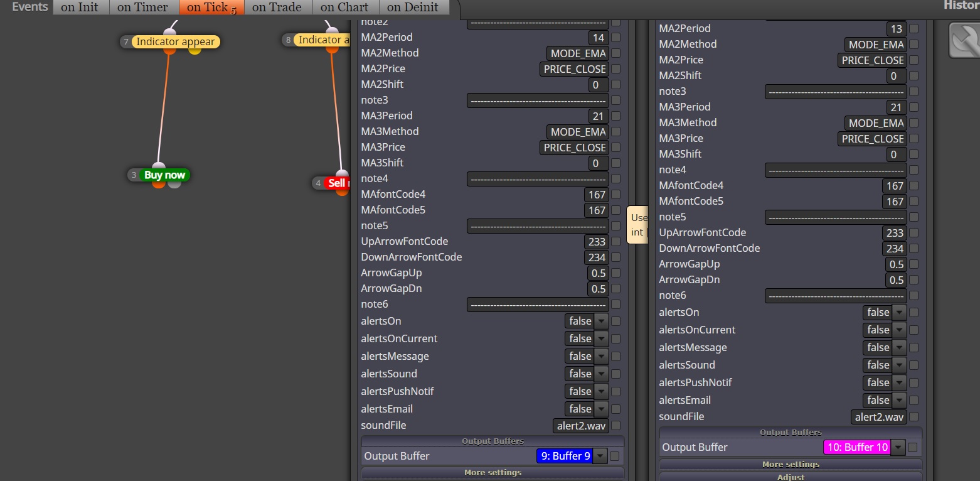
Task: Switch to the on Timer events tab
Action: [142, 8]
